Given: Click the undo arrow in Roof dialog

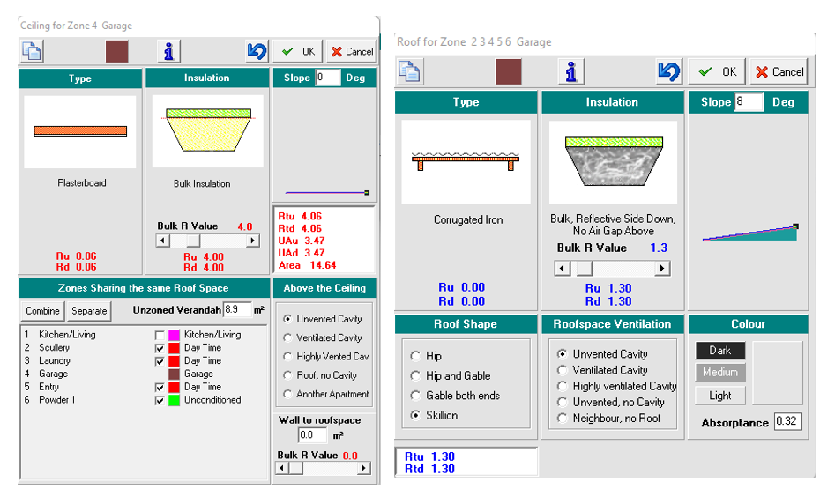Looking at the screenshot, I should (669, 71).
